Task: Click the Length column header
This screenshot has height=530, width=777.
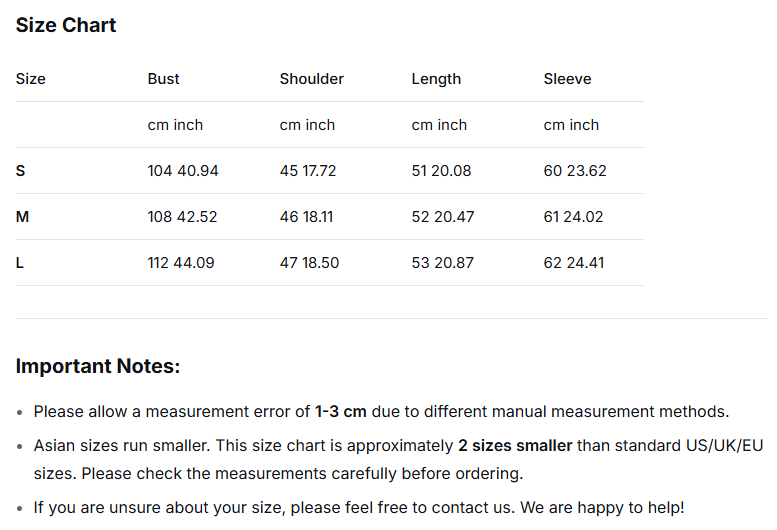Action: pos(436,79)
